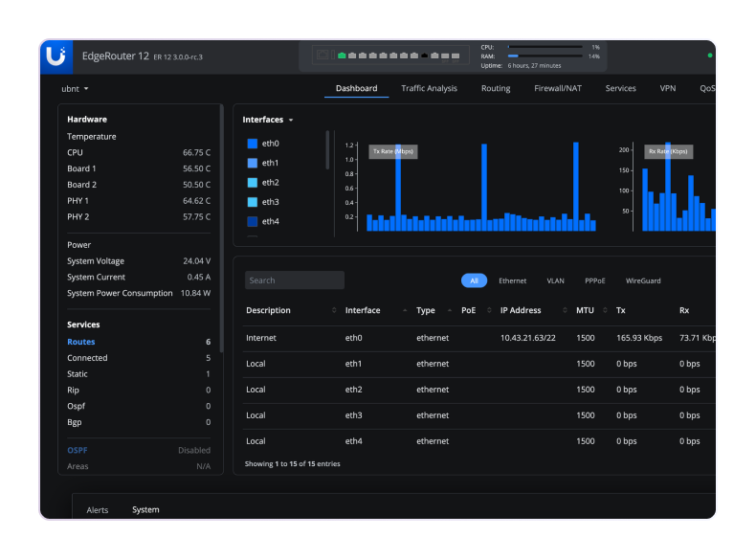Viewport: 756px width, 559px height.
Task: Open the VPN tab
Action: 668,89
